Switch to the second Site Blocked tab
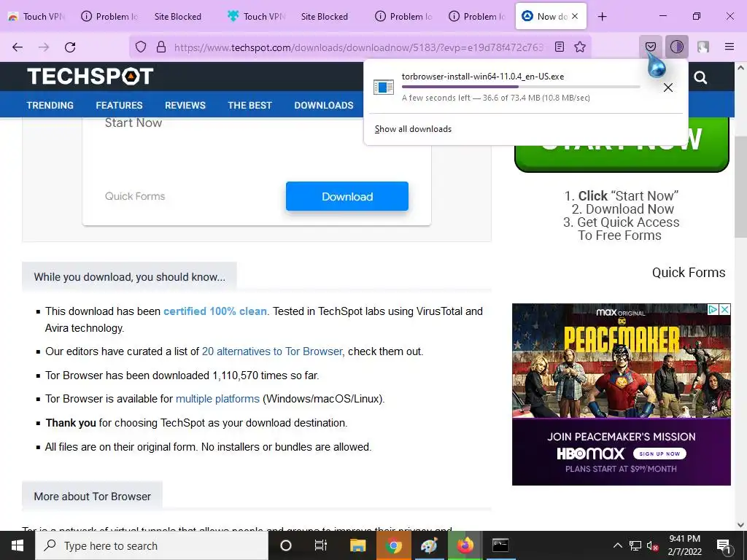This screenshot has width=747, height=560. [325, 16]
